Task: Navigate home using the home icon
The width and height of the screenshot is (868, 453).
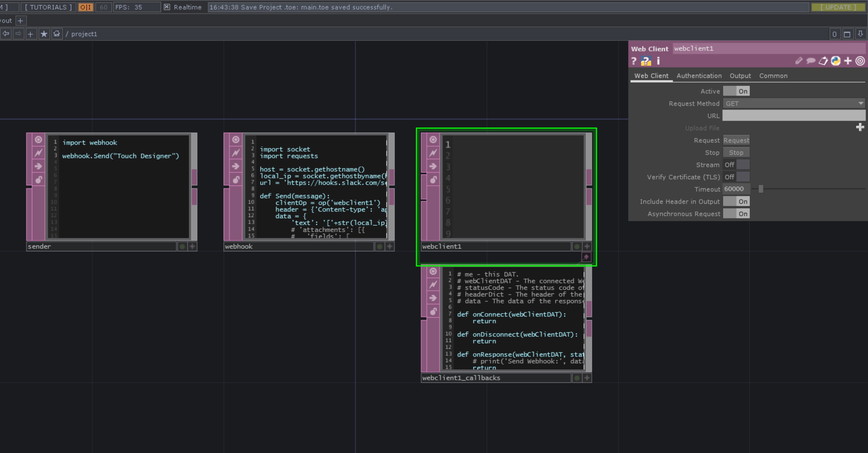Action: [x=57, y=34]
